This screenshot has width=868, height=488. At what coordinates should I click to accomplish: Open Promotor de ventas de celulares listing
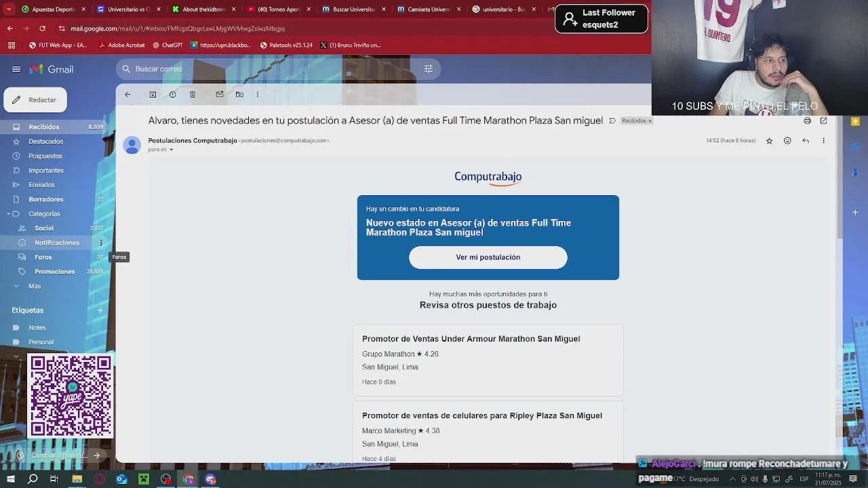point(482,415)
